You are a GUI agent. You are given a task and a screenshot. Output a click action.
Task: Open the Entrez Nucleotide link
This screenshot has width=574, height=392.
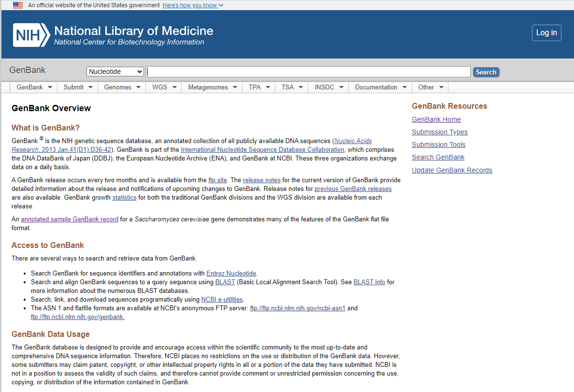pos(231,273)
